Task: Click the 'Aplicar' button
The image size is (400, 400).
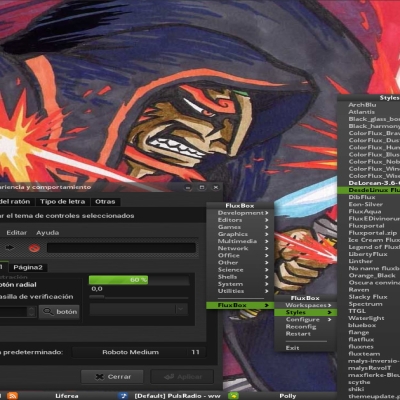Action: point(182,377)
